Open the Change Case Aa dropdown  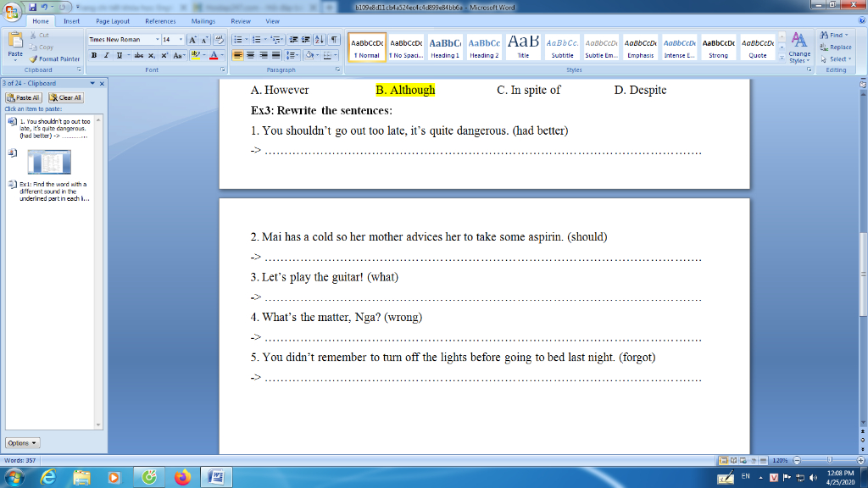point(178,55)
